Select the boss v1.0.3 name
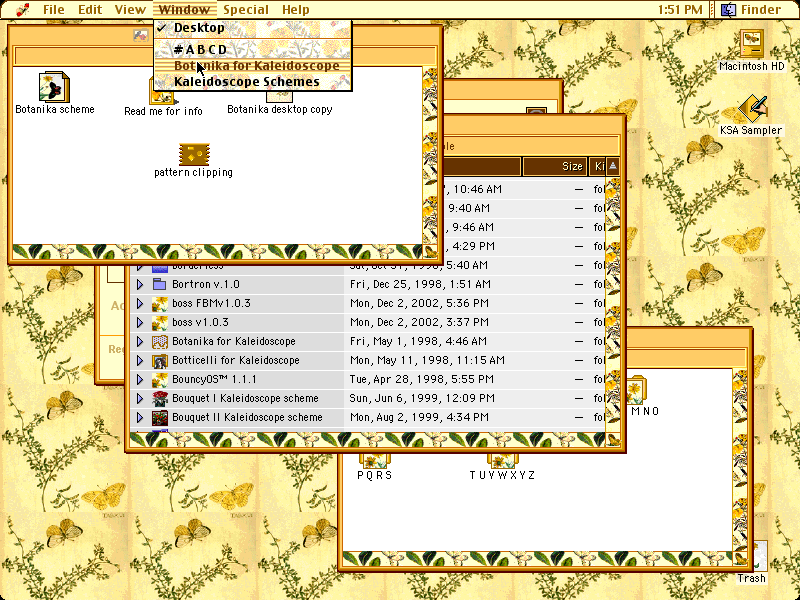The image size is (800, 600). (x=200, y=322)
